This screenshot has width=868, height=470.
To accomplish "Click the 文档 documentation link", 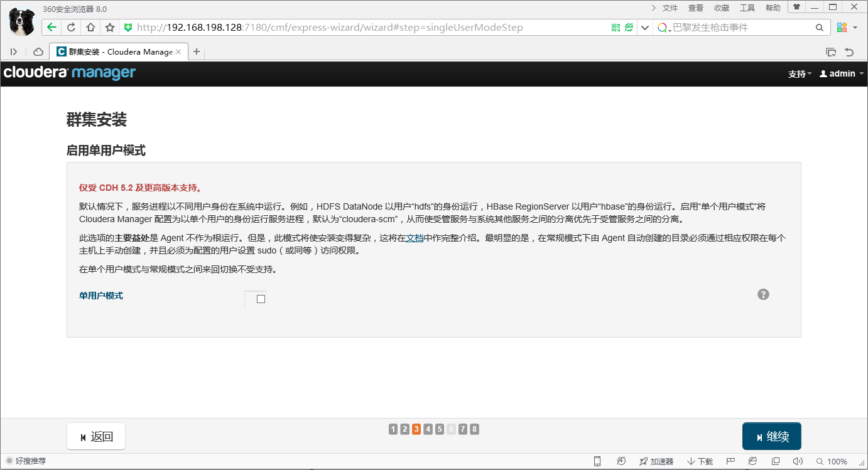I will [415, 238].
